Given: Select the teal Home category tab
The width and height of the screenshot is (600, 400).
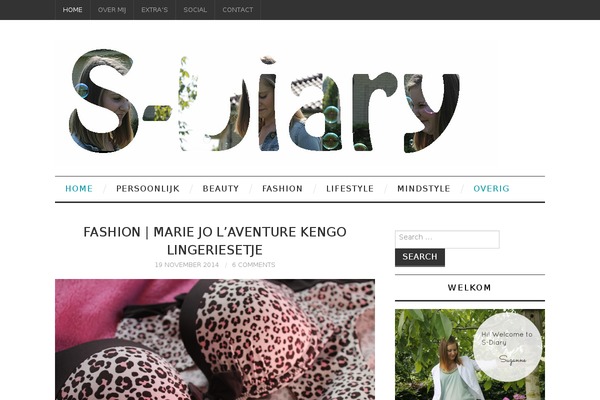Looking at the screenshot, I should click(x=79, y=189).
